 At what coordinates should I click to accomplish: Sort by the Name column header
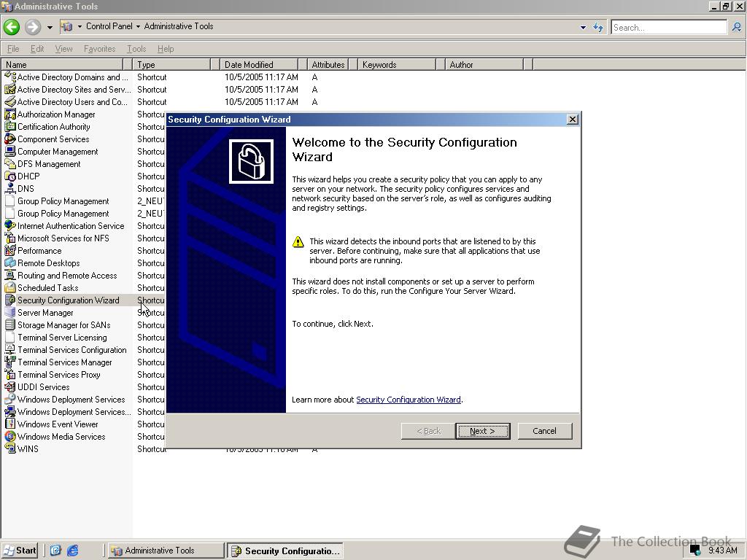tap(62, 64)
